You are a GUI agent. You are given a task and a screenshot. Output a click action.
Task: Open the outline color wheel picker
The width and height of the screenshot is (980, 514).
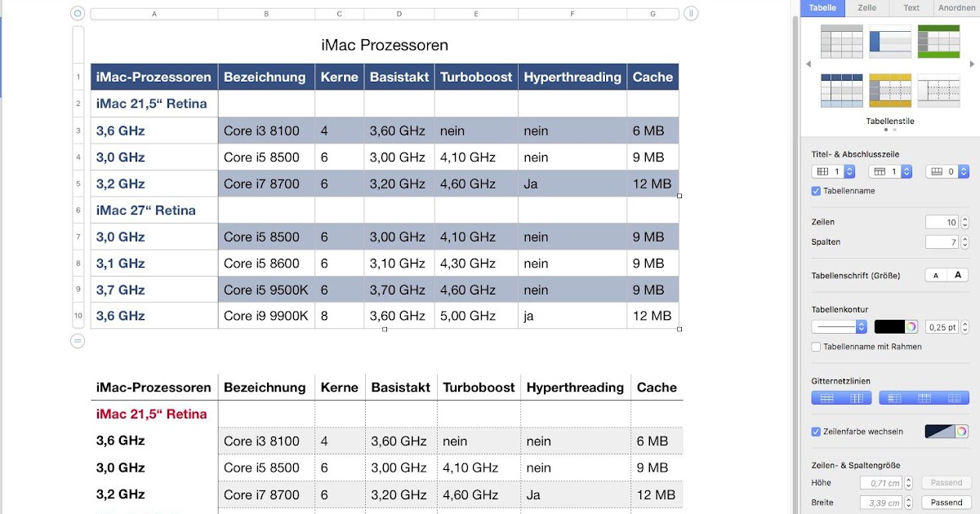[911, 326]
